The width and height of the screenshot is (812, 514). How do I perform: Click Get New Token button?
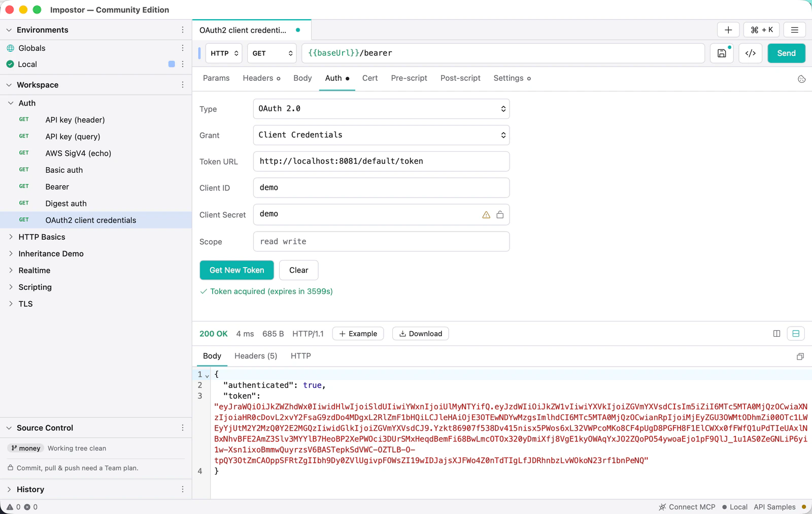237,270
